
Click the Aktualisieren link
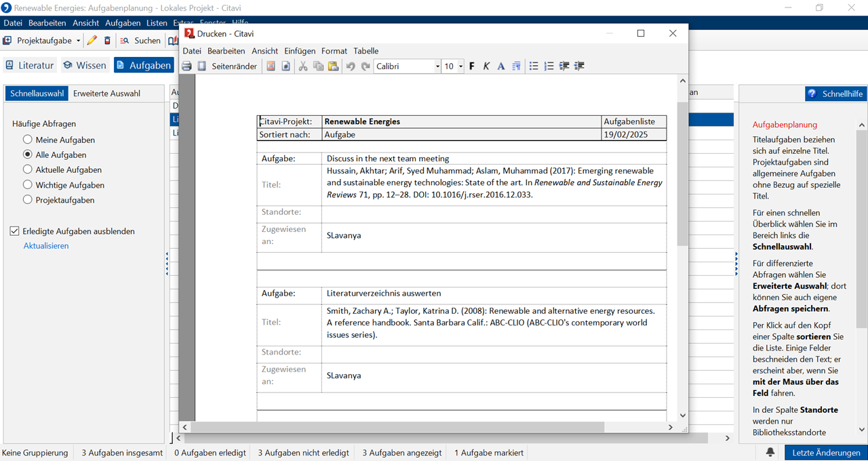46,246
